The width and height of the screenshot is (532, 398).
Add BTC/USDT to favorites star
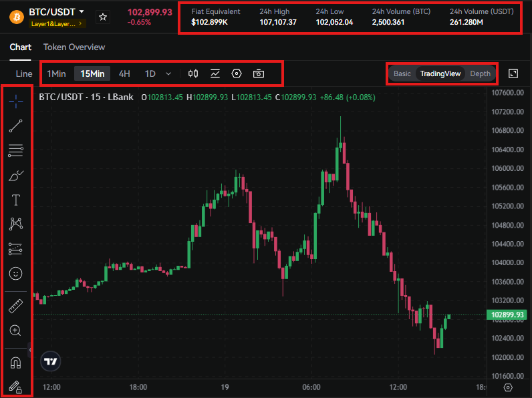tap(103, 17)
